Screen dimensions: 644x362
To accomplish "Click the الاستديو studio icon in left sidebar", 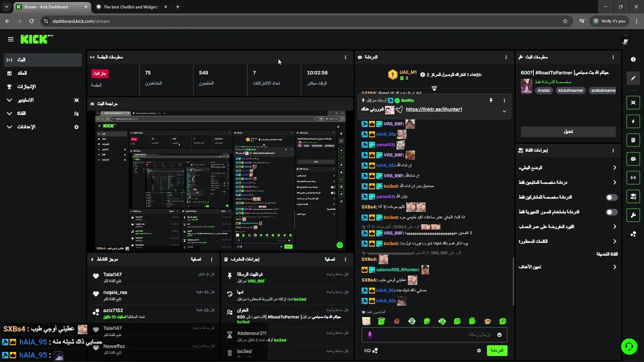I will [x=76, y=100].
